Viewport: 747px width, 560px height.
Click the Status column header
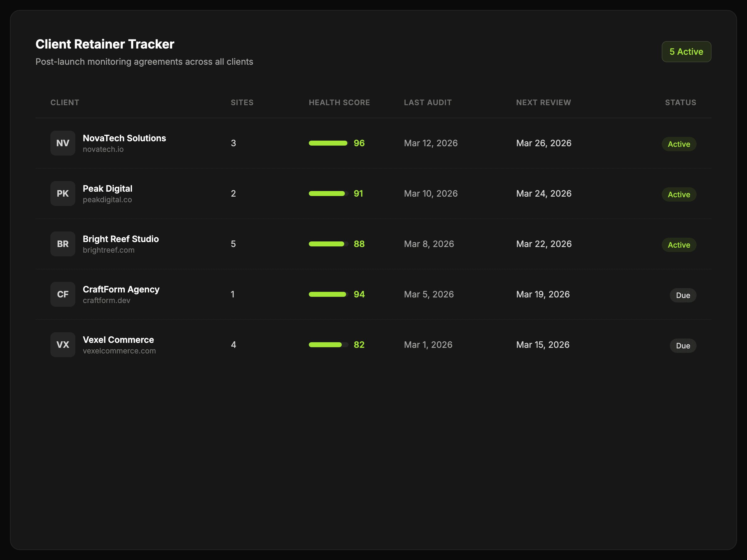680,103
